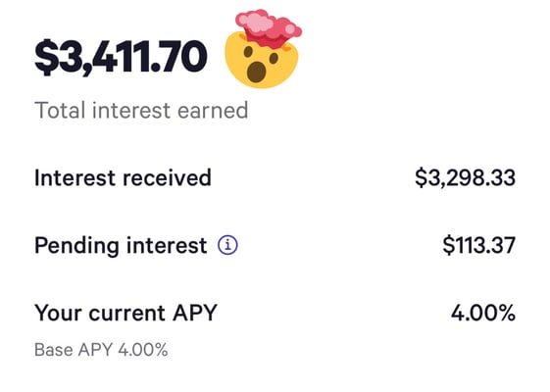This screenshot has height=392, width=550.
Task: Tap the exploding head emoji
Action: coord(264,49)
